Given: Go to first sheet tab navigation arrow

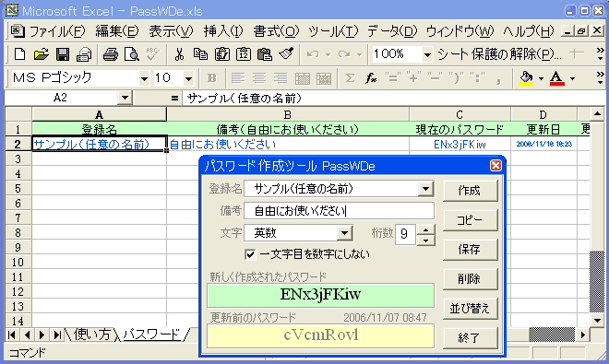Looking at the screenshot, I should pyautogui.click(x=12, y=335).
